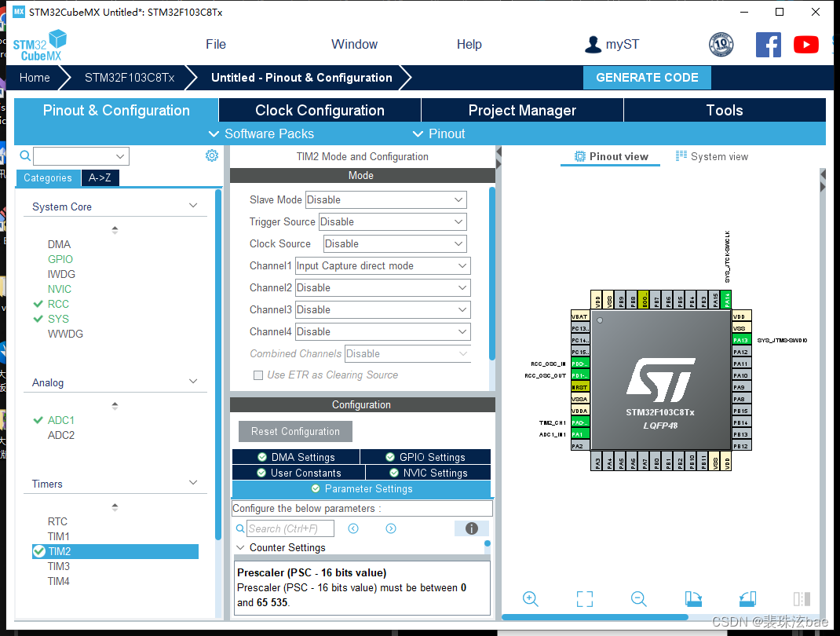
Task: Open the Channel3 dropdown
Action: pos(382,309)
